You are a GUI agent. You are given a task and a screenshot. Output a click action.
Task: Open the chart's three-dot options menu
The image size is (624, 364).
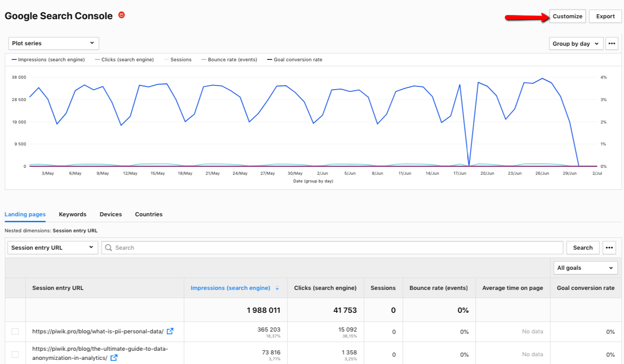612,43
